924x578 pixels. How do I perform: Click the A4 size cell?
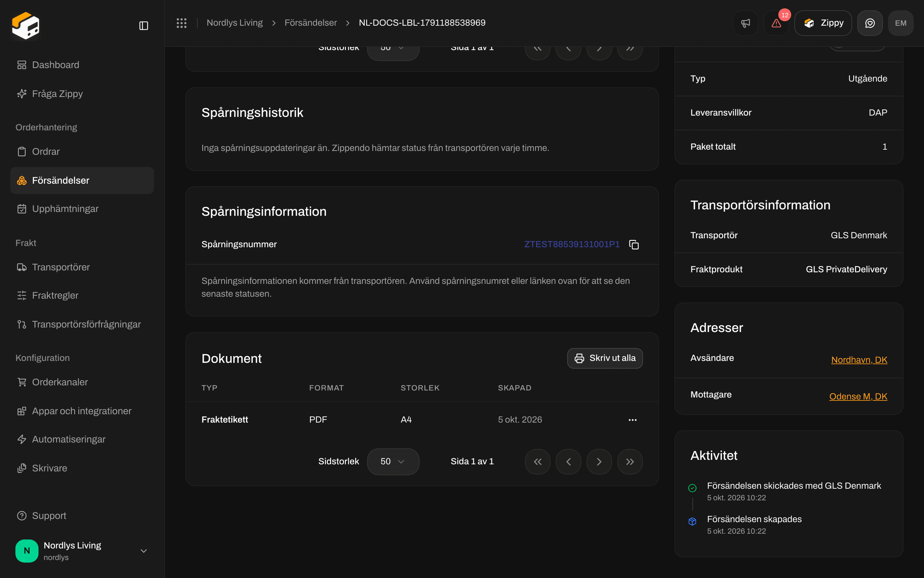406,420
